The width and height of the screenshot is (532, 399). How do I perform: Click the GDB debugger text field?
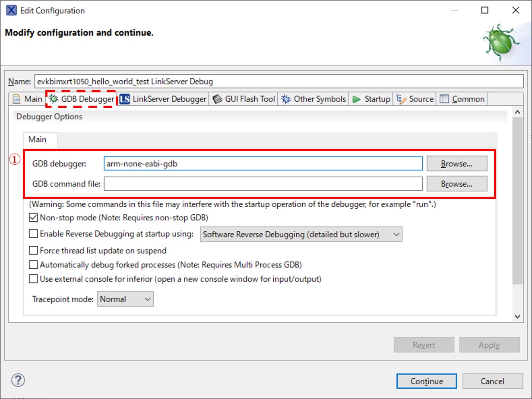[x=263, y=164]
